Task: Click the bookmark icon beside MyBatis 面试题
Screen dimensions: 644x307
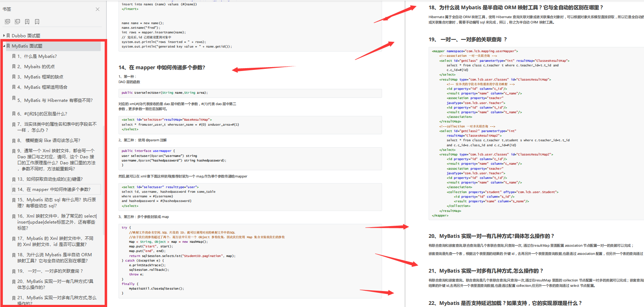Action: click(8, 46)
